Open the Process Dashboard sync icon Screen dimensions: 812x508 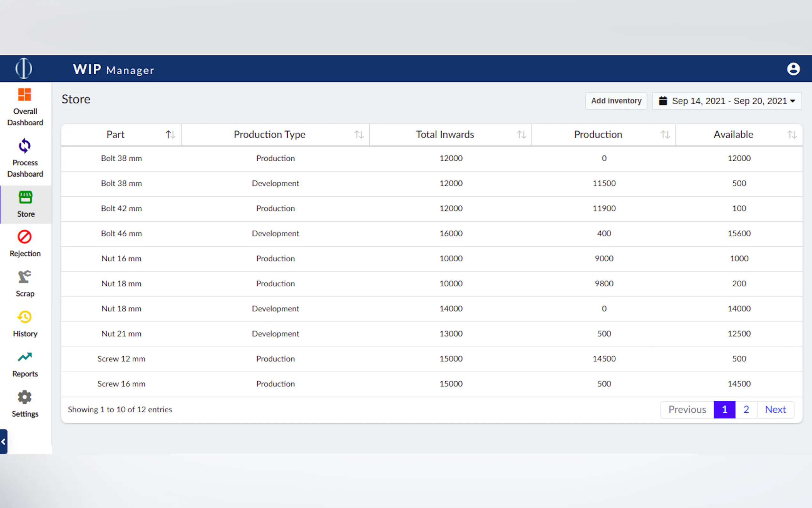[25, 146]
